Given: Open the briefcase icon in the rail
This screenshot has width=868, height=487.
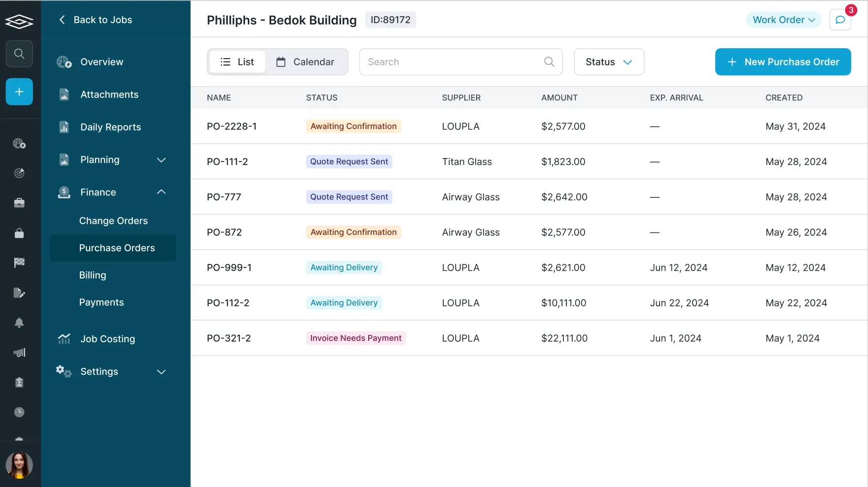Looking at the screenshot, I should 19,203.
